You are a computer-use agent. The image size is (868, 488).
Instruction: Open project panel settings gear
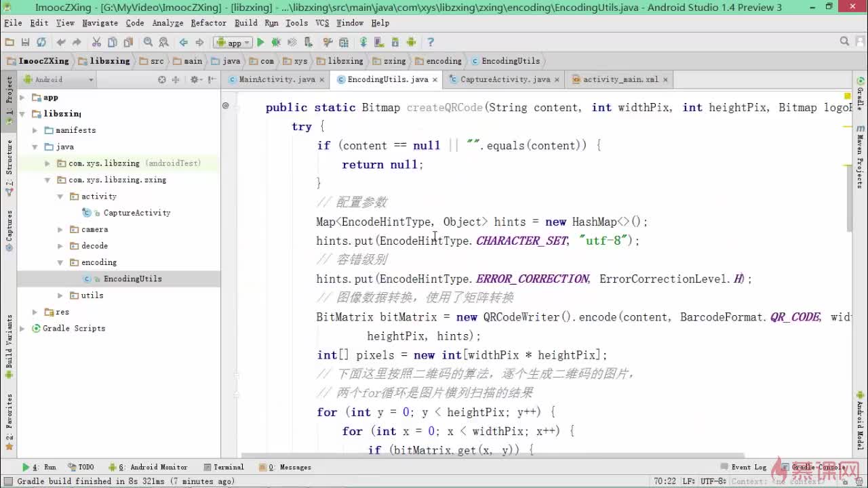click(195, 79)
